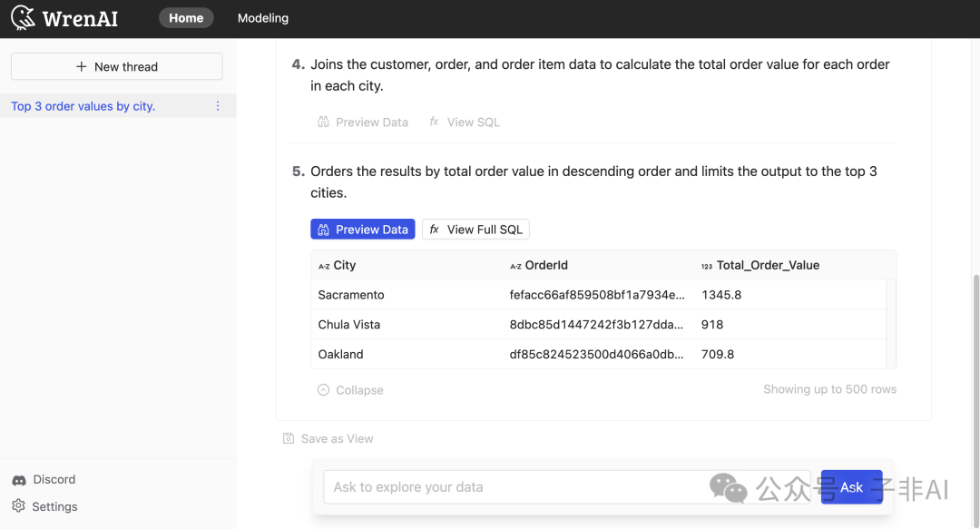Click the Total_Order_Value column header

[767, 265]
